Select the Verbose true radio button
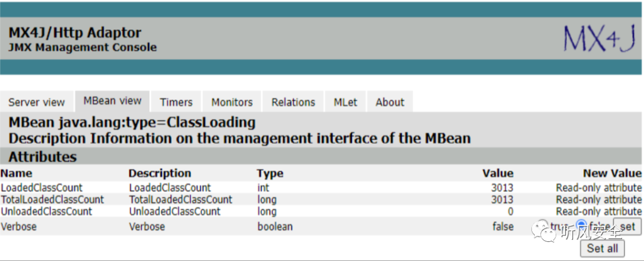This screenshot has width=644, height=261. point(543,225)
